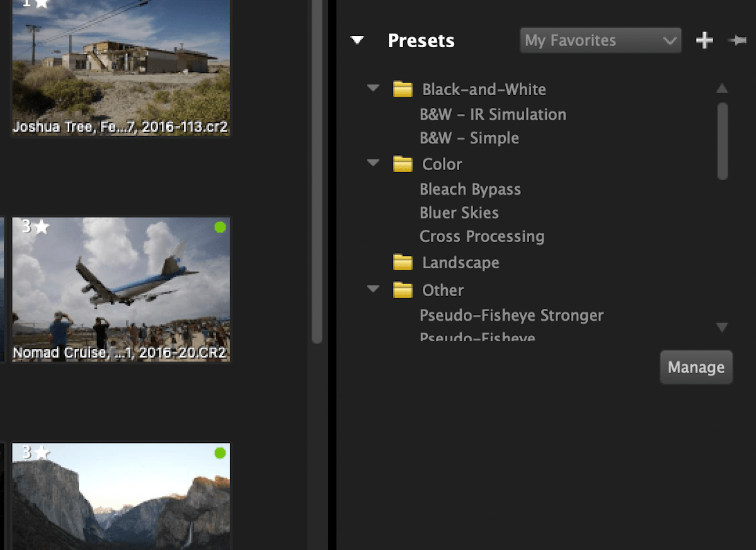This screenshot has height=550, width=756.
Task: Add a new preset with the plus icon
Action: pyautogui.click(x=704, y=40)
